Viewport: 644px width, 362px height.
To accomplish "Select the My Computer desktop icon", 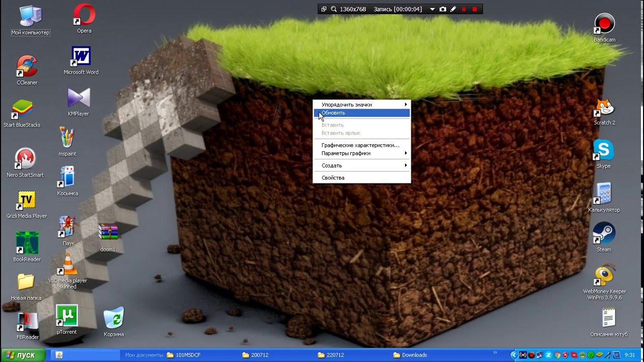I will pyautogui.click(x=30, y=21).
